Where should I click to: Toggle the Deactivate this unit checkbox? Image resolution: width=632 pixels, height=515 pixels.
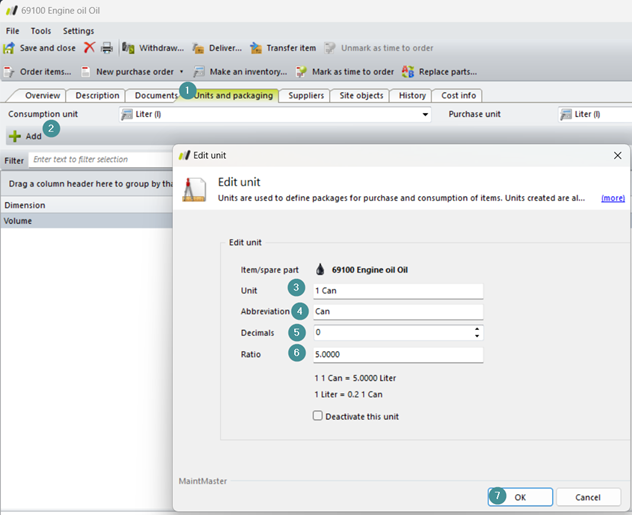click(x=318, y=416)
